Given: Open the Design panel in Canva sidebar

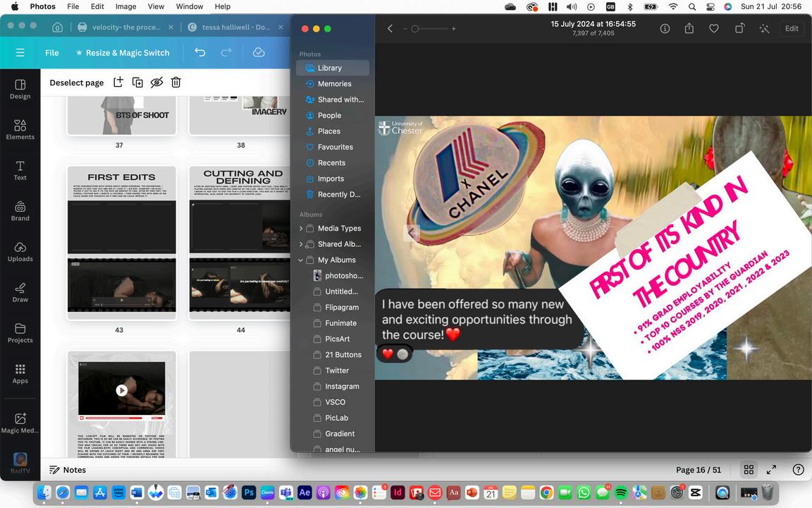Looking at the screenshot, I should [20, 90].
